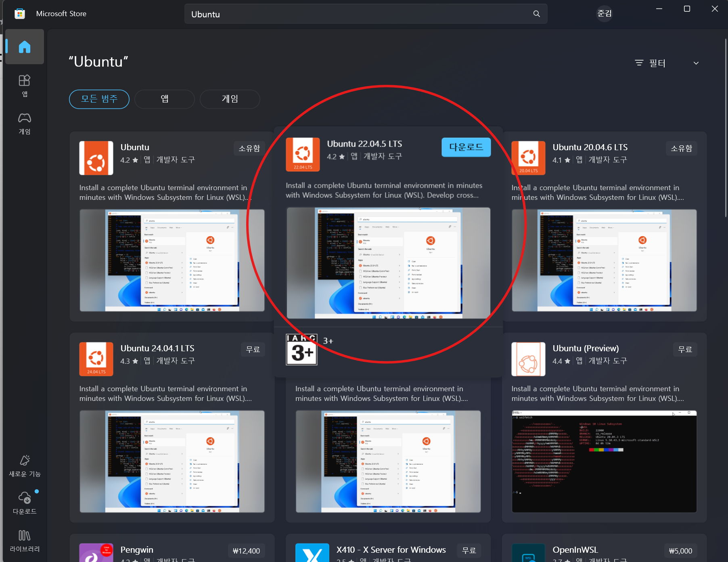728x562 pixels.
Task: Open the Ubuntu 20.04.6 LTS screenshot thumbnail
Action: pos(605,260)
